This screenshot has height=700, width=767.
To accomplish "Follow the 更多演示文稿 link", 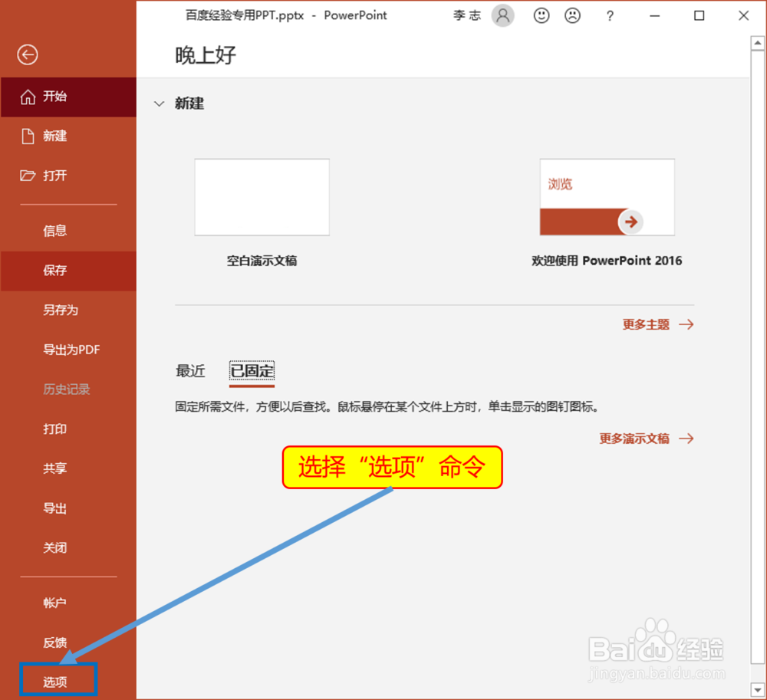I will [647, 439].
